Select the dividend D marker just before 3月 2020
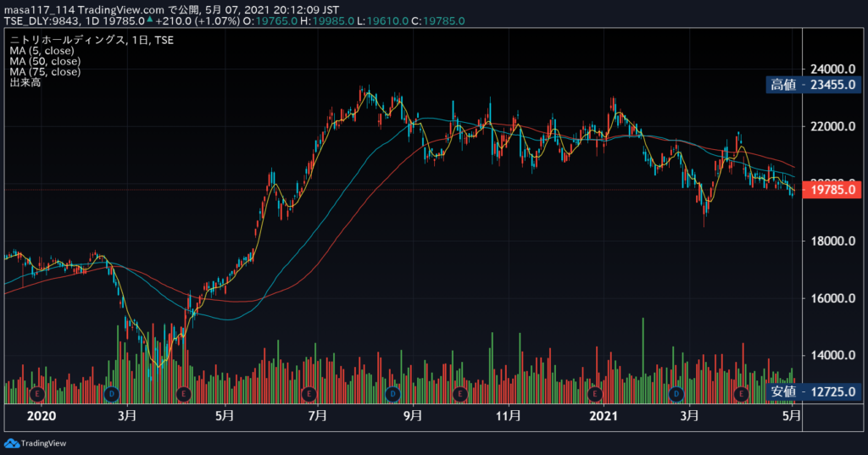The height and width of the screenshot is (455, 868). click(111, 394)
